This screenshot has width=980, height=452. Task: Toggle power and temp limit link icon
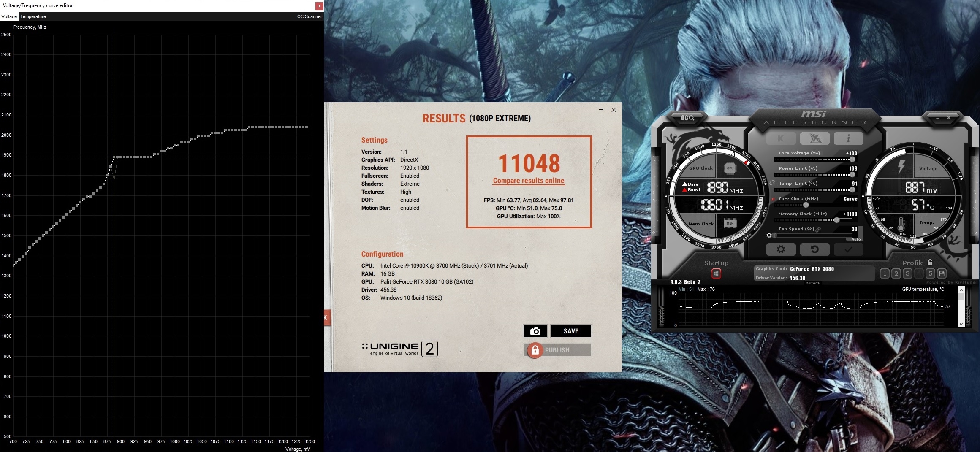pyautogui.click(x=772, y=183)
